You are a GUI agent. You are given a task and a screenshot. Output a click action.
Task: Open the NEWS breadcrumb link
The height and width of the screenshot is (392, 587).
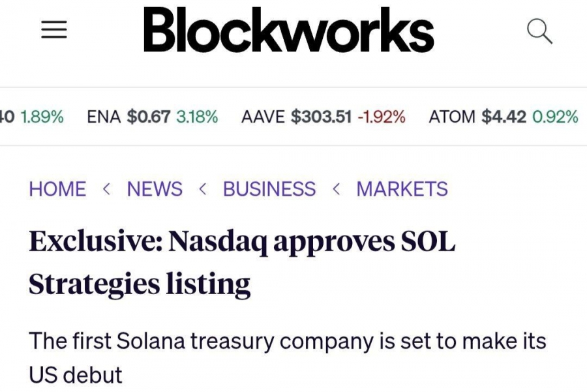coord(155,189)
